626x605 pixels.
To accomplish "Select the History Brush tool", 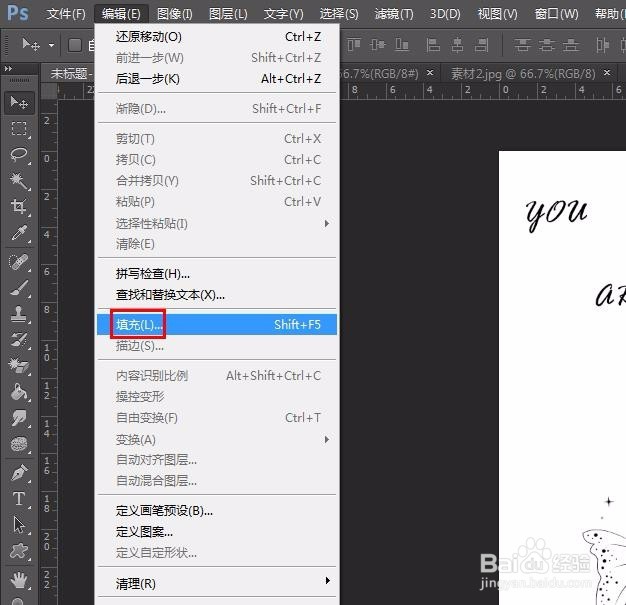I will point(19,340).
